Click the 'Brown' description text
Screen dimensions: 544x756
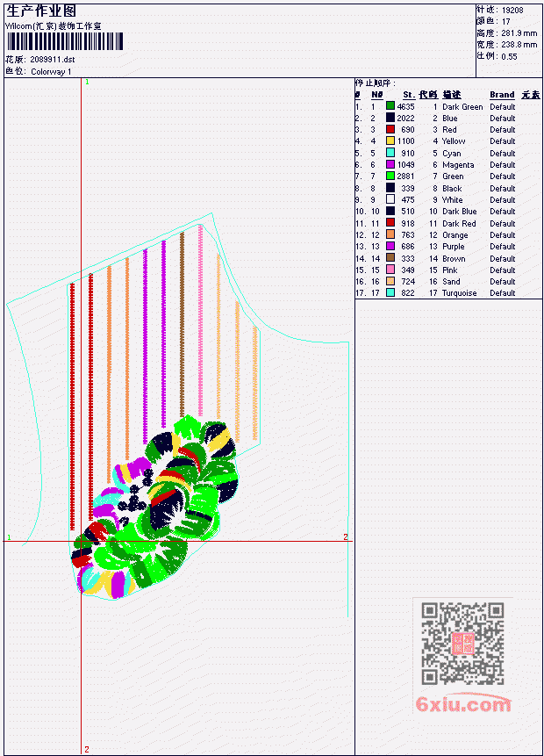click(x=454, y=259)
